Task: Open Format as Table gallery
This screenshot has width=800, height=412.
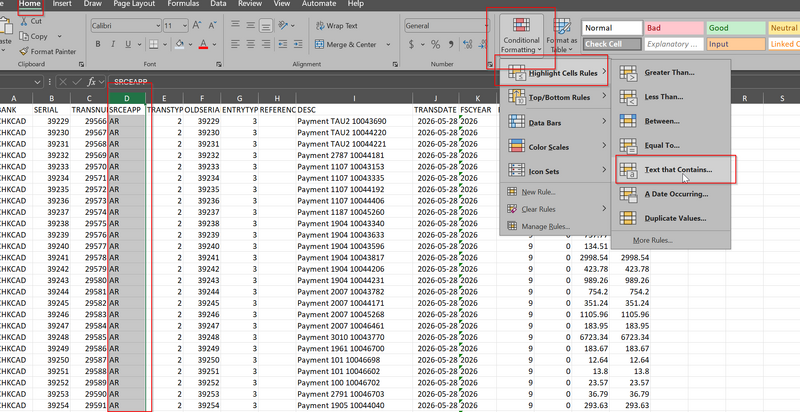Action: [562, 35]
